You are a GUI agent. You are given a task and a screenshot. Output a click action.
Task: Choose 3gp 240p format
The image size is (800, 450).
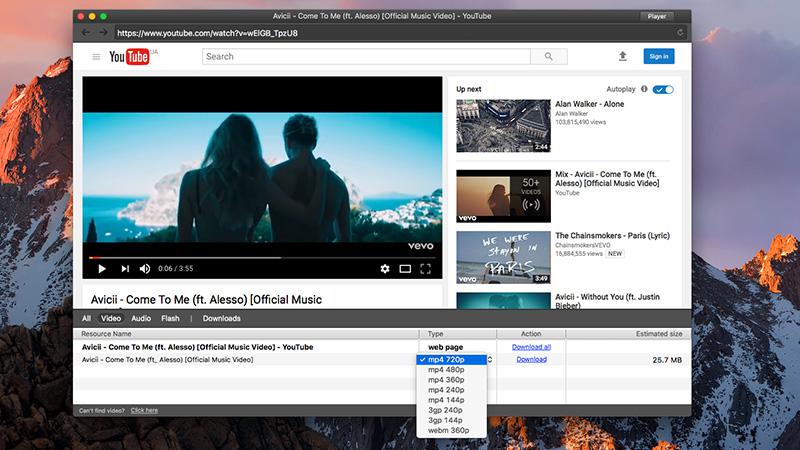click(x=452, y=410)
